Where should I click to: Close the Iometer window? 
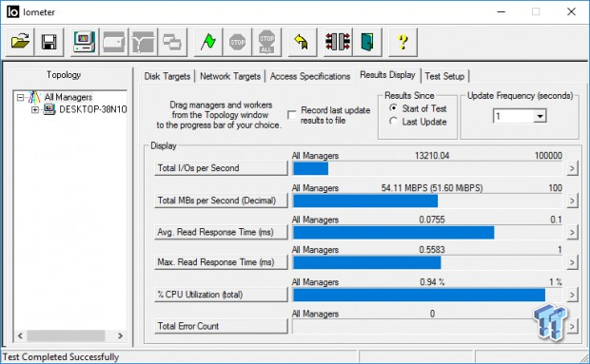571,12
